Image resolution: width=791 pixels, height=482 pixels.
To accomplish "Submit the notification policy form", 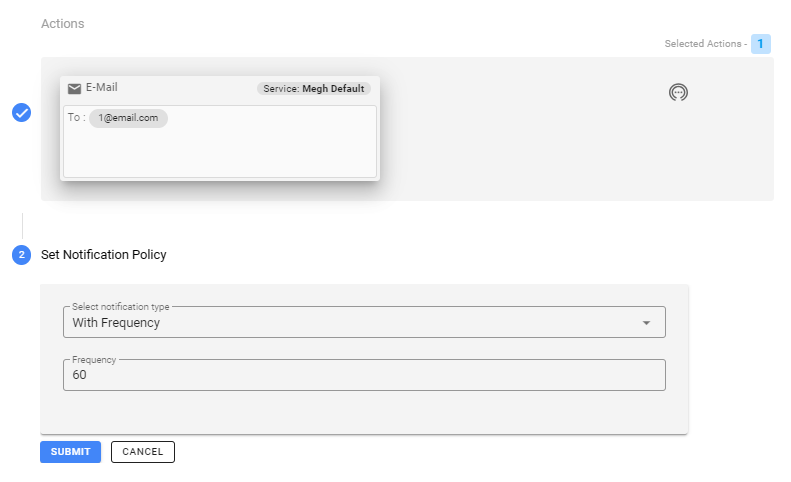I will pyautogui.click(x=70, y=452).
